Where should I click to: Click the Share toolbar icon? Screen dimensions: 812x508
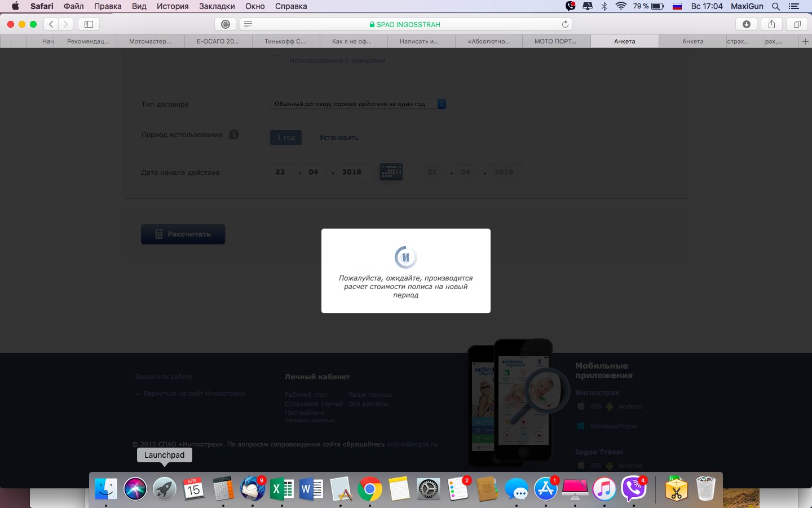coord(771,24)
